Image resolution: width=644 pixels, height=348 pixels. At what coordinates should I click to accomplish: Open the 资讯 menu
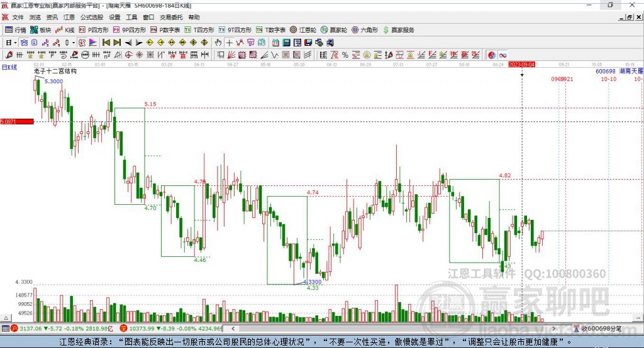[52, 17]
